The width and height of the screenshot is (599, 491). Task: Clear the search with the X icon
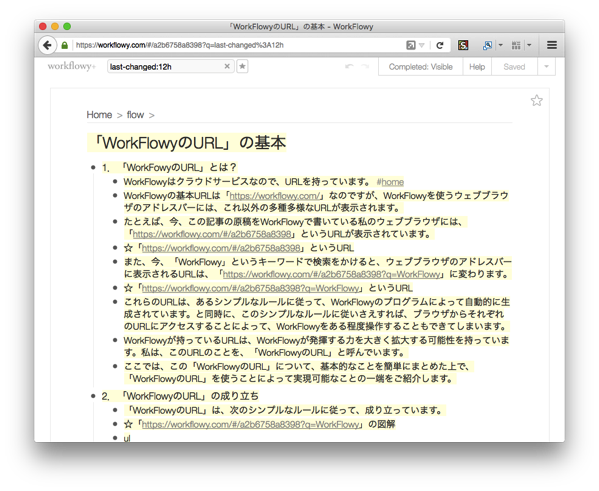coord(227,66)
